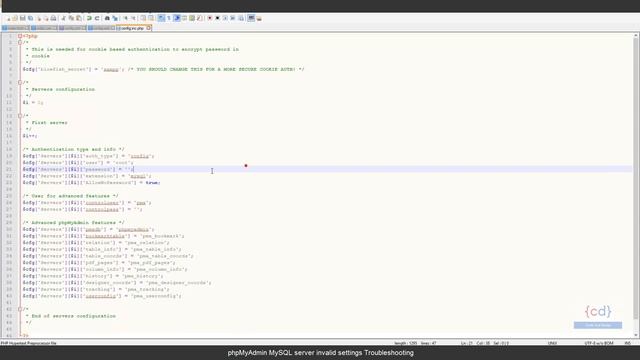The width and height of the screenshot is (640, 360).
Task: Click the "Advanced phpMyAdmin features" comment
Action: click(x=73, y=222)
